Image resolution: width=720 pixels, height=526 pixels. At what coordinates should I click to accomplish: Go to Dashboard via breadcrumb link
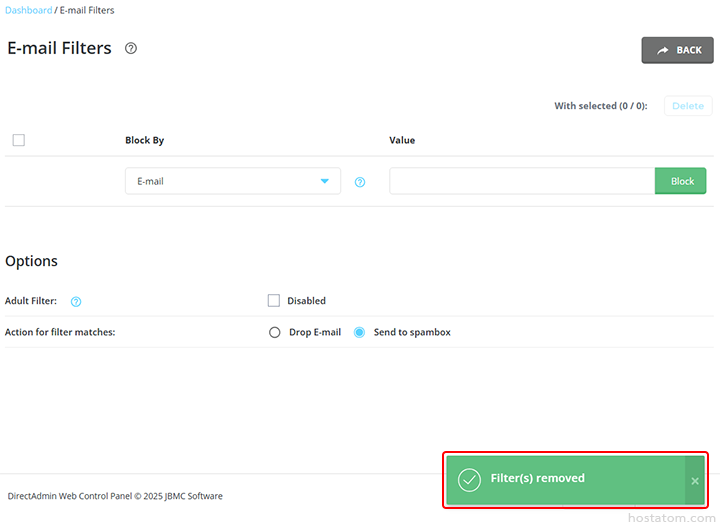(x=28, y=10)
